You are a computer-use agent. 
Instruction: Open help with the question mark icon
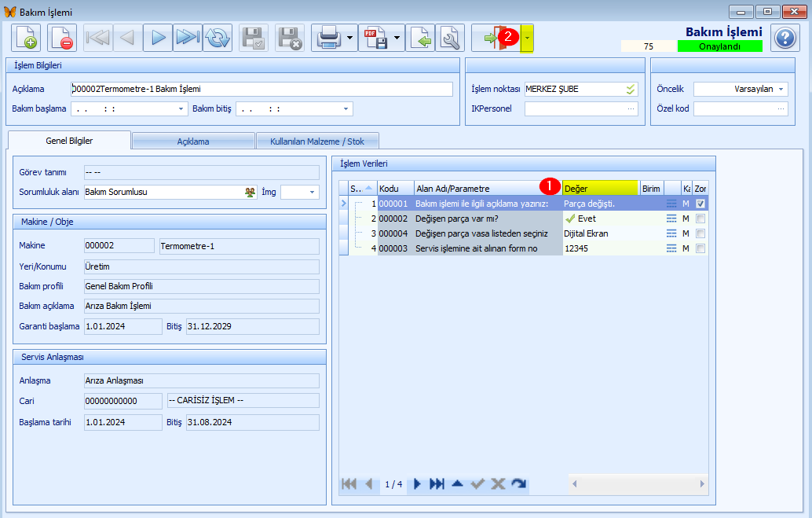click(785, 38)
